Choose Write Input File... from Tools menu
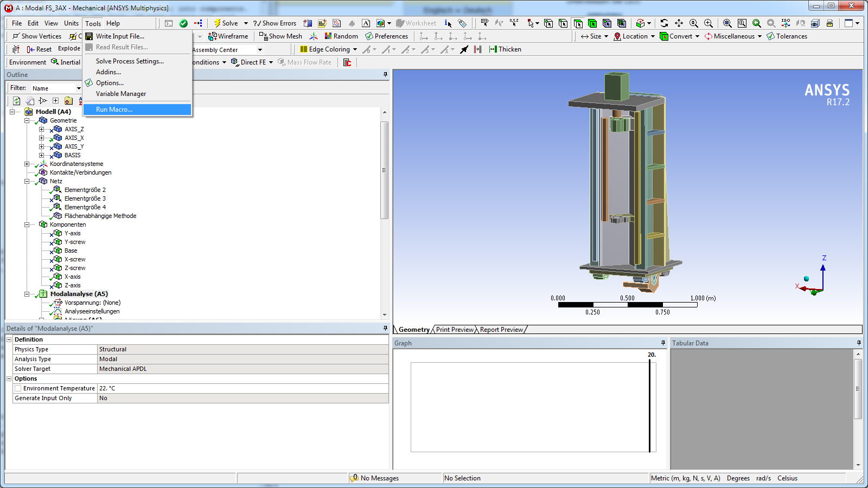 137,36
